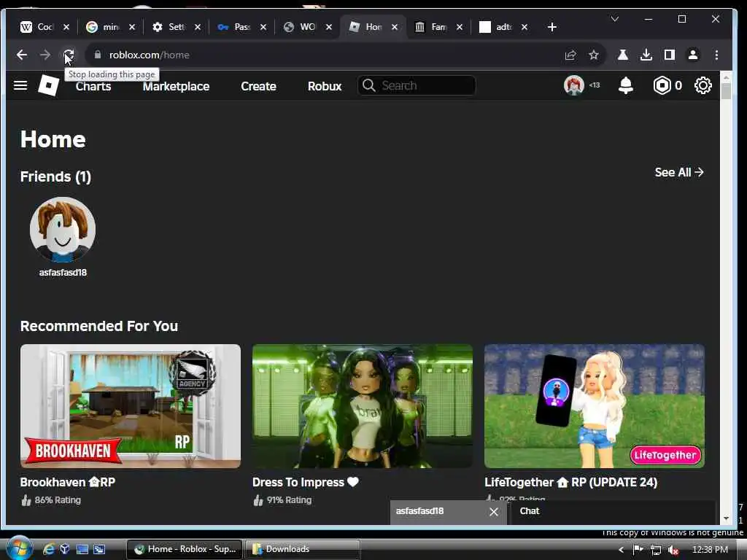This screenshot has height=560, width=747.
Task: Click See All friends
Action: (x=679, y=172)
